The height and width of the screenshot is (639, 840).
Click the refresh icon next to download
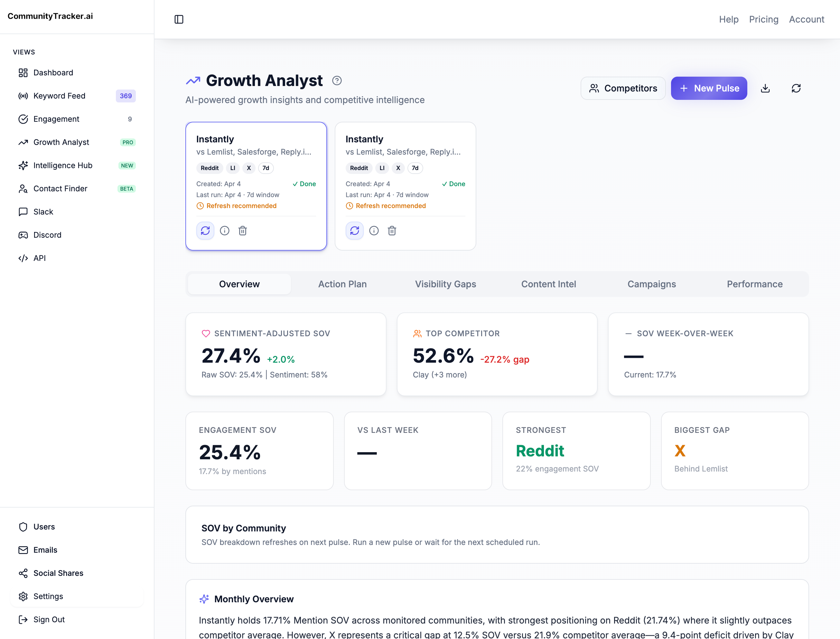796,88
